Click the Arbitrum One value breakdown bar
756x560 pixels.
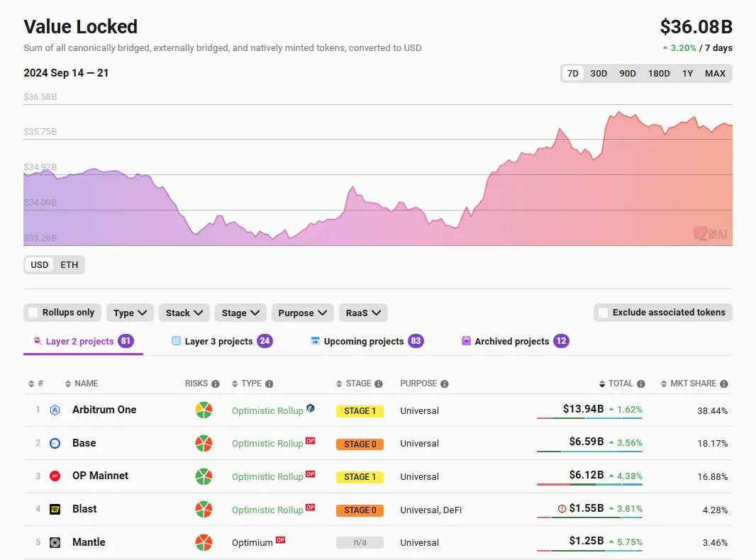[589, 419]
